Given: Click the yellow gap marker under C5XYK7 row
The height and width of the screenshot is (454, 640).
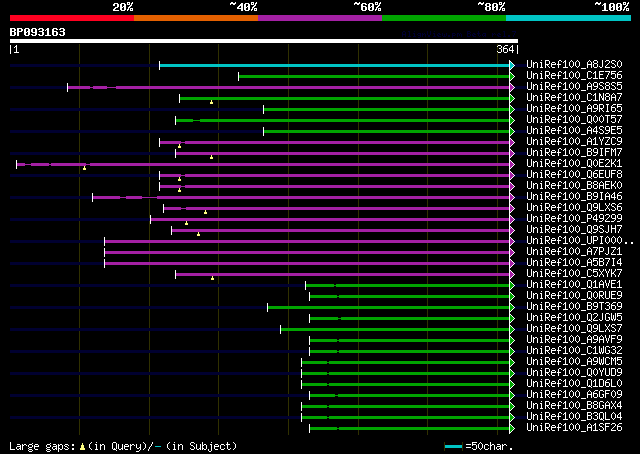Looking at the screenshot, I should pyautogui.click(x=212, y=278).
